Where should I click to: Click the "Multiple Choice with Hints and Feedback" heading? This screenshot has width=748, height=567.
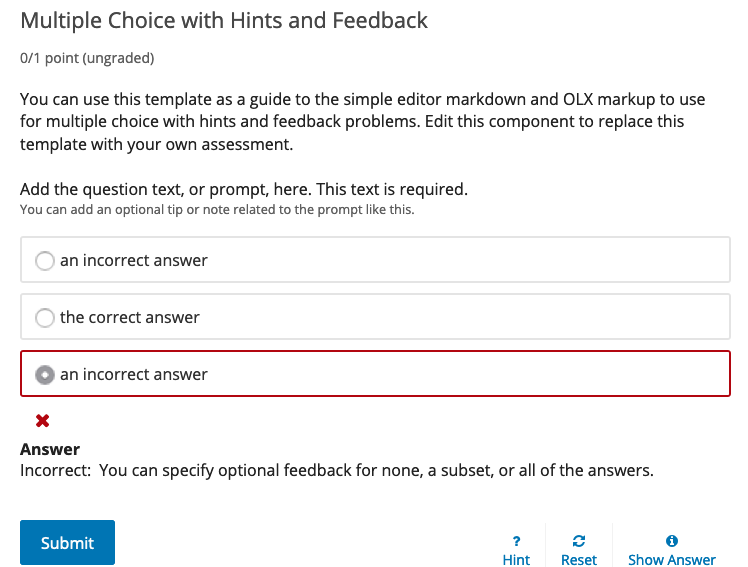tap(224, 21)
